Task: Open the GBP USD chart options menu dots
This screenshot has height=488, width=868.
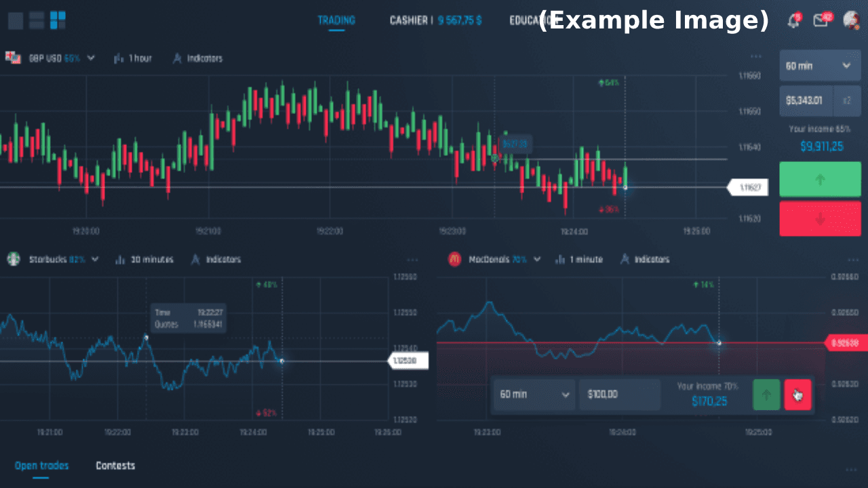Action: click(x=756, y=58)
